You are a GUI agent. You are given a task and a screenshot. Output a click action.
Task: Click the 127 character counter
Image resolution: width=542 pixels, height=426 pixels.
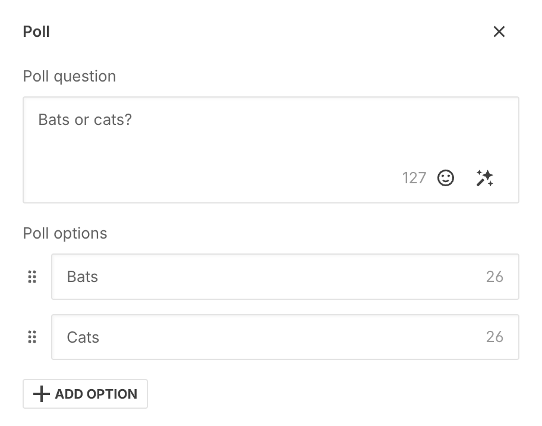414,178
